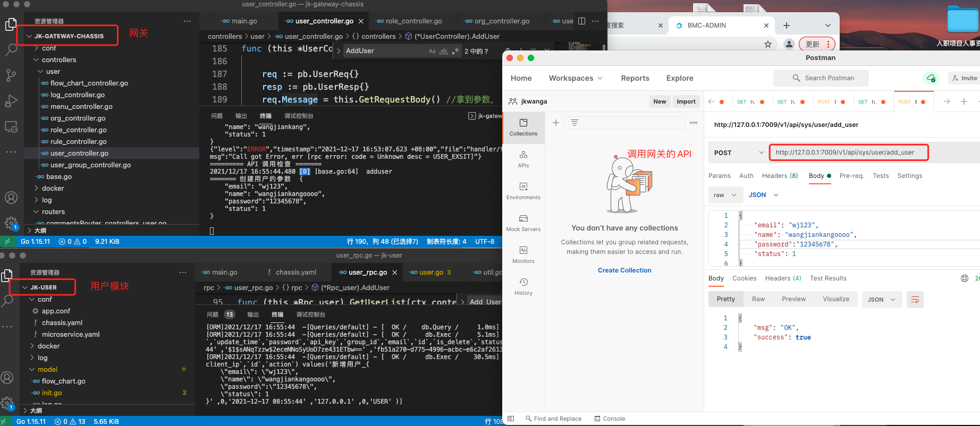Open Headers (8) request tab in Postman

(780, 176)
